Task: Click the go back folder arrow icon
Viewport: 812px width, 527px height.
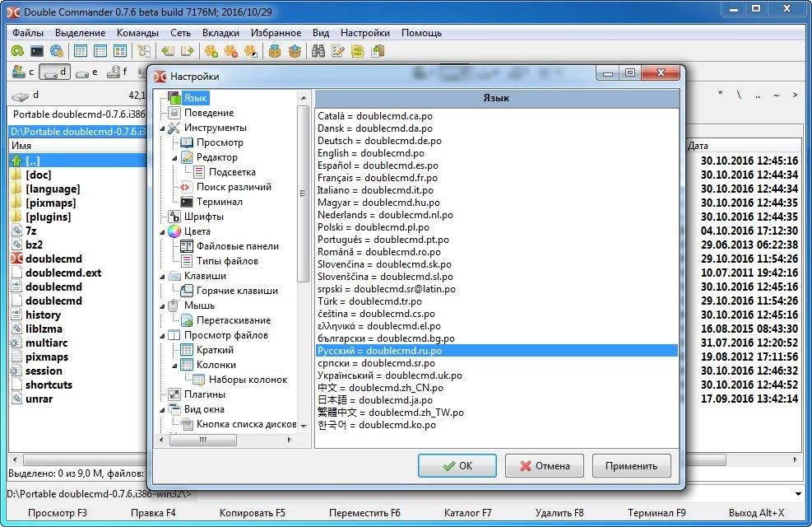Action: pyautogui.click(x=167, y=51)
